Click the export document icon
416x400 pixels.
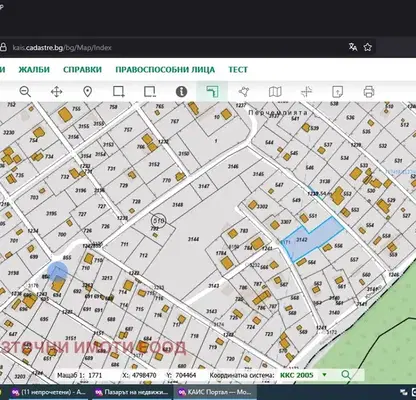tap(337, 91)
